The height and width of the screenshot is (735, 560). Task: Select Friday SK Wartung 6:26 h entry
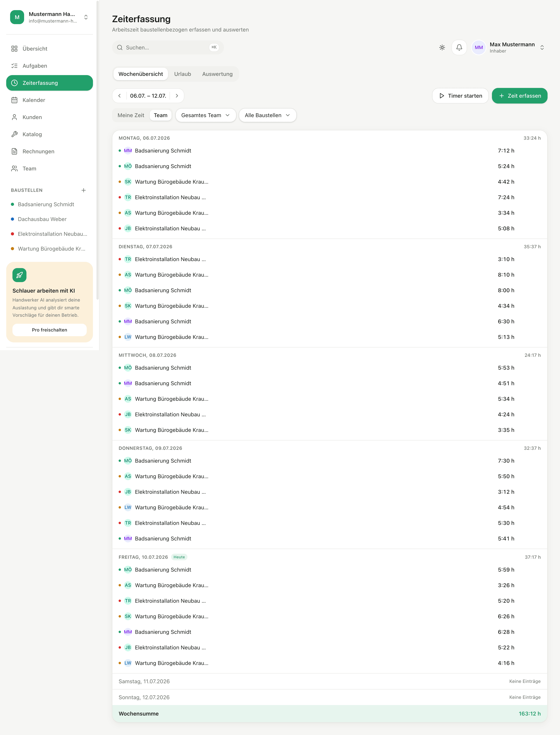tap(330, 616)
